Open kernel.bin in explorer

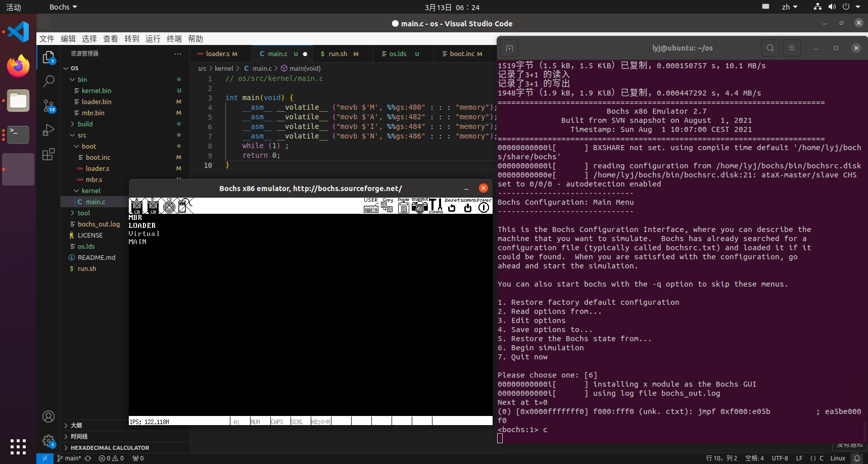tap(97, 90)
